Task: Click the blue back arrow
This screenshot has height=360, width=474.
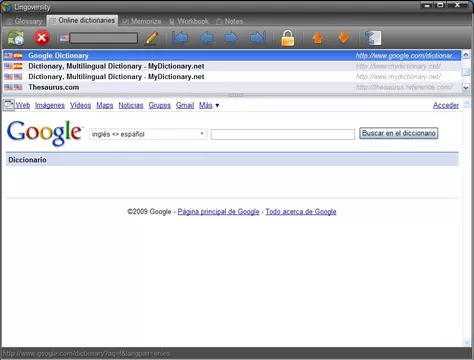Action: pos(207,38)
